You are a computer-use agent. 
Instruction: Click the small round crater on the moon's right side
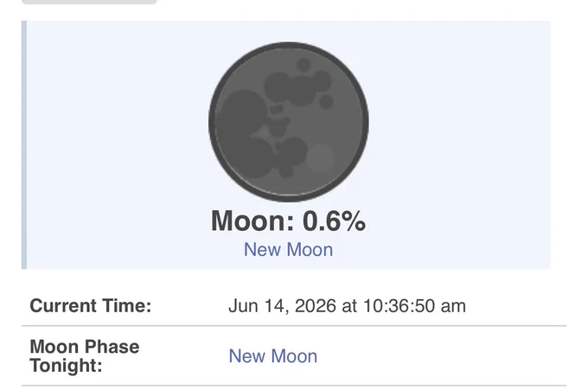[326, 102]
